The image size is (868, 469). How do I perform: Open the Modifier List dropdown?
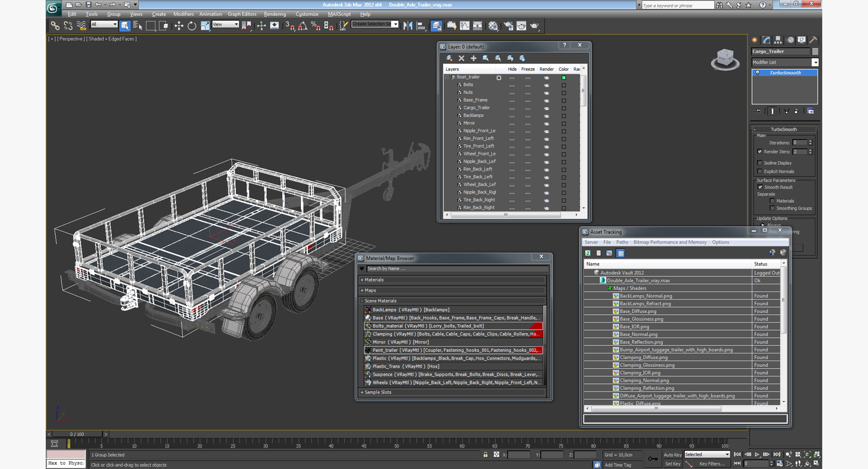pyautogui.click(x=815, y=62)
